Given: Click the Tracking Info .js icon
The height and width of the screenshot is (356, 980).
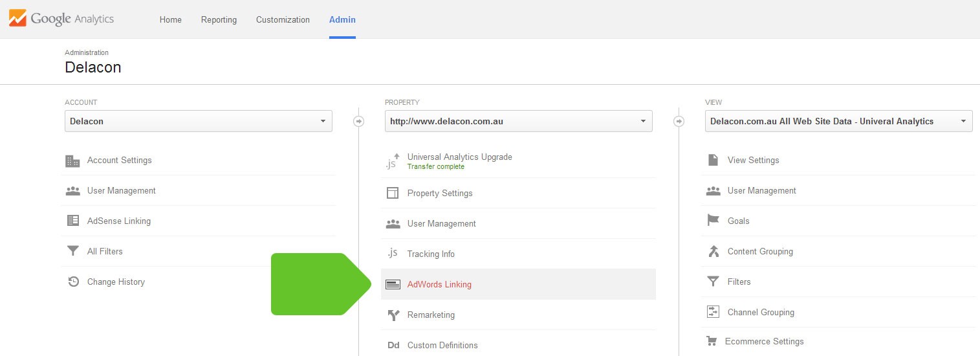Looking at the screenshot, I should click(392, 254).
